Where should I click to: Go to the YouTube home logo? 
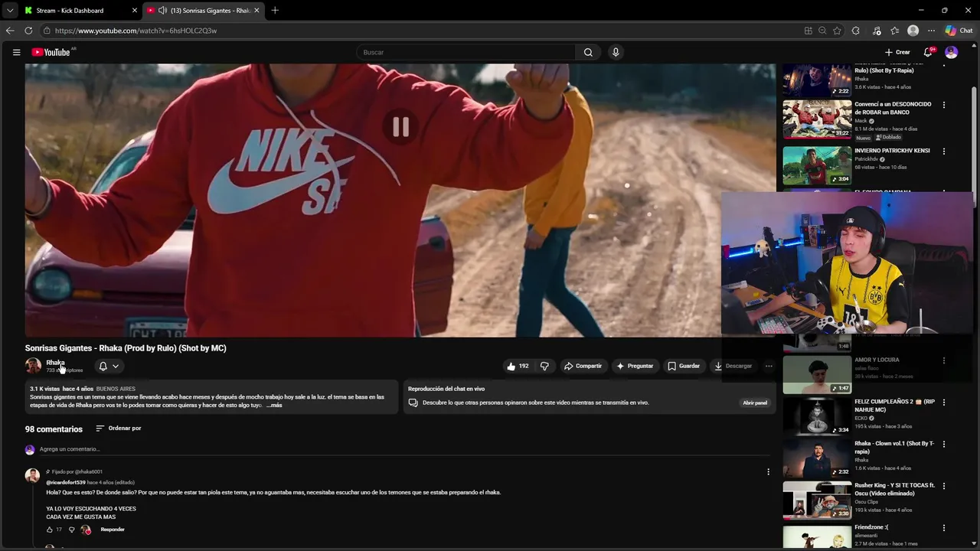click(51, 52)
